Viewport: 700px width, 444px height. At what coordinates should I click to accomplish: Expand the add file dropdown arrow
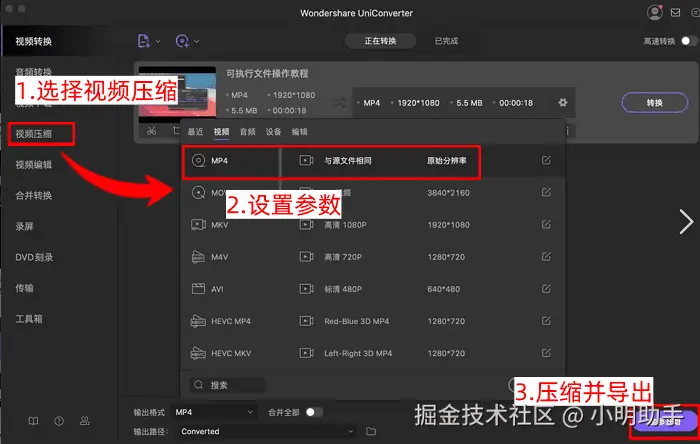click(158, 41)
